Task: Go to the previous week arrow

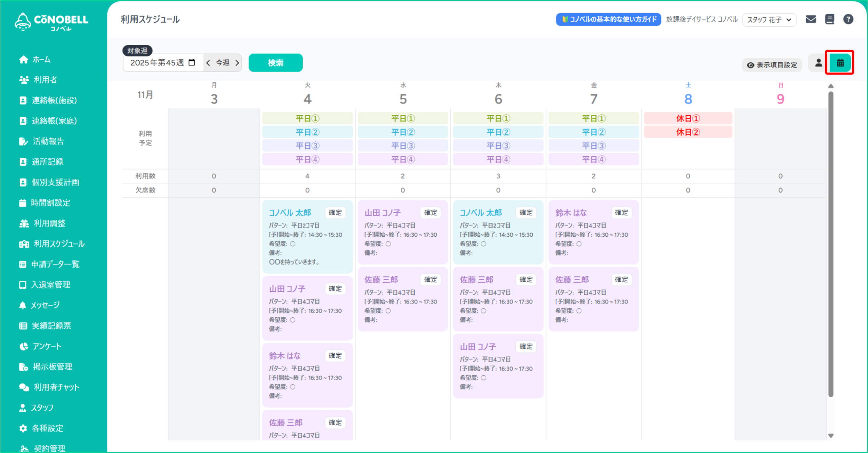Action: [x=208, y=63]
